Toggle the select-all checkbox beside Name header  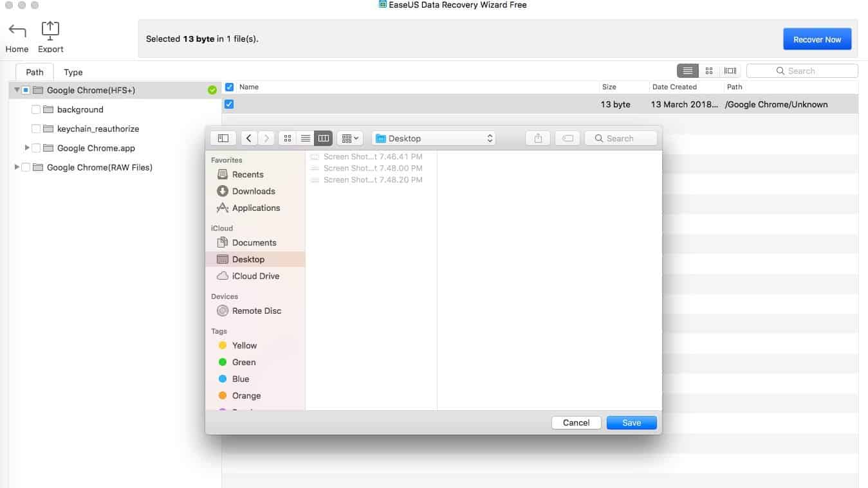tap(229, 87)
